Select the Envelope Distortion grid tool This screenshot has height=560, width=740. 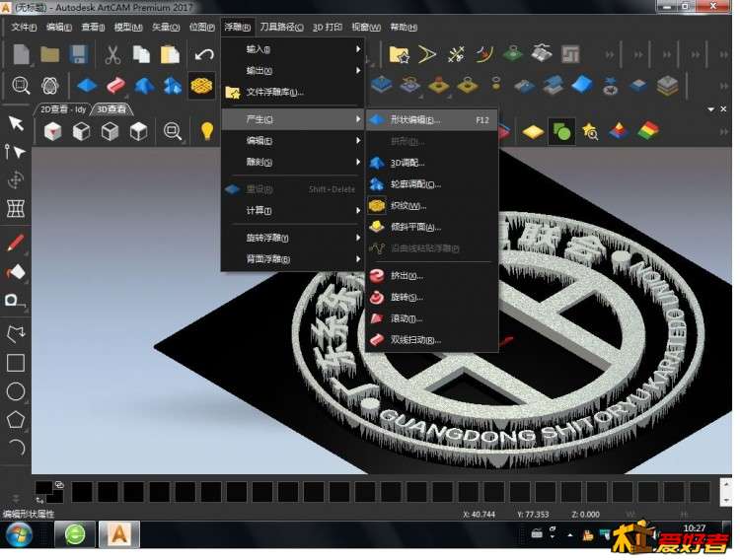coord(16,208)
